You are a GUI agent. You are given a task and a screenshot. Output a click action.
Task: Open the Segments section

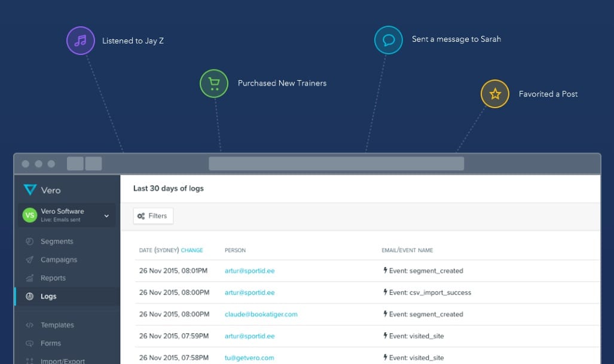pyautogui.click(x=57, y=241)
